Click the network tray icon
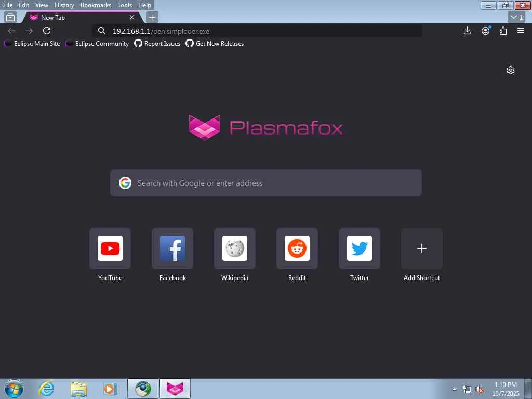Screen dimensions: 532x399 click(467, 389)
